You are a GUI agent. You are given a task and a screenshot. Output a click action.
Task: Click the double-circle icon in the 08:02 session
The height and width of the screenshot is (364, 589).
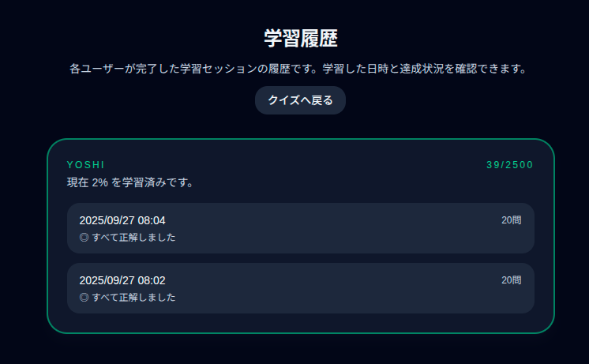click(84, 298)
